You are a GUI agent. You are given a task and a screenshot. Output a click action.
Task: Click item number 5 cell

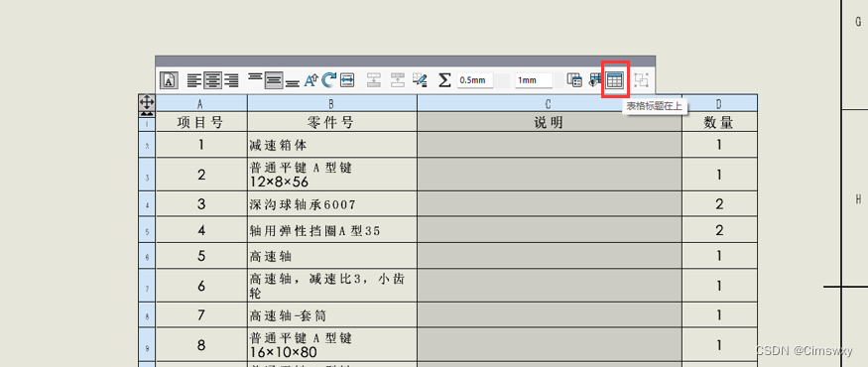(x=201, y=256)
